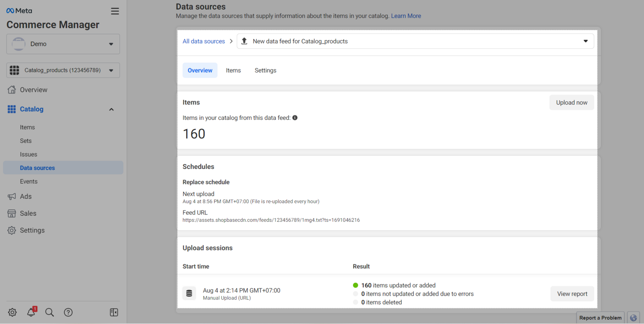Click the Settings gear icon beside Settings label
Screen dimensions: 644x324
12,230
